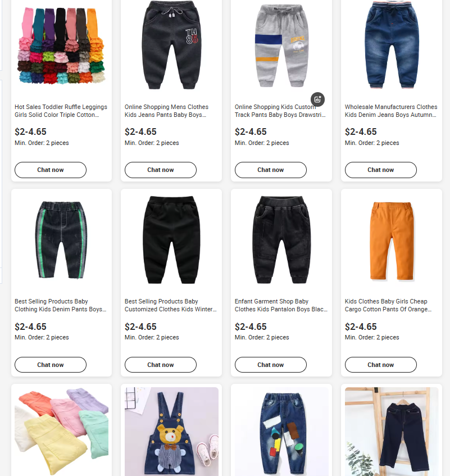View bear overalls denim product image

coord(171,432)
